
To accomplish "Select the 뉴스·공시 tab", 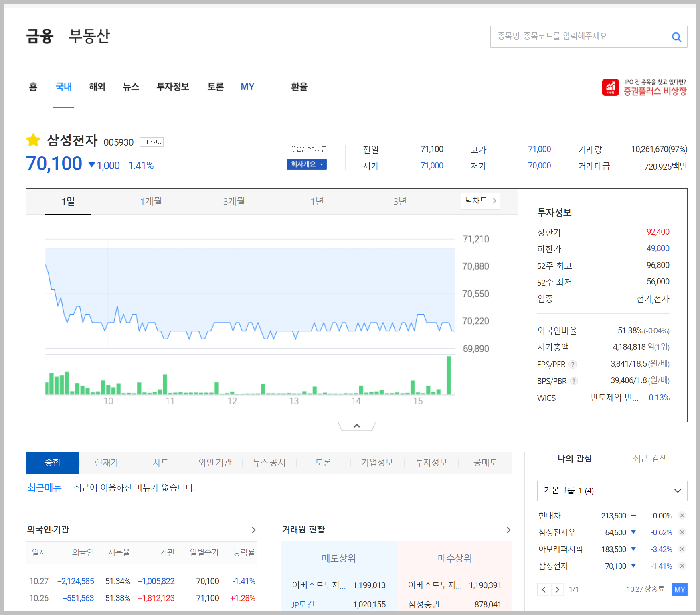I will [269, 463].
